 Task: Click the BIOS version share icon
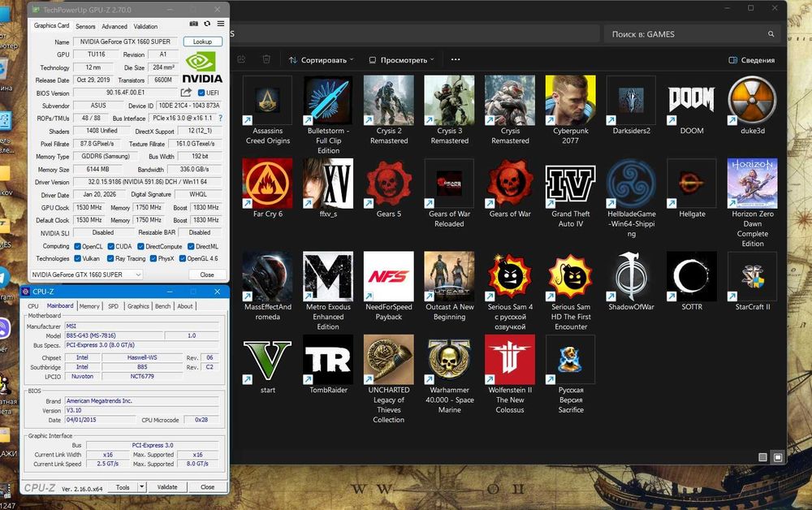[x=186, y=93]
